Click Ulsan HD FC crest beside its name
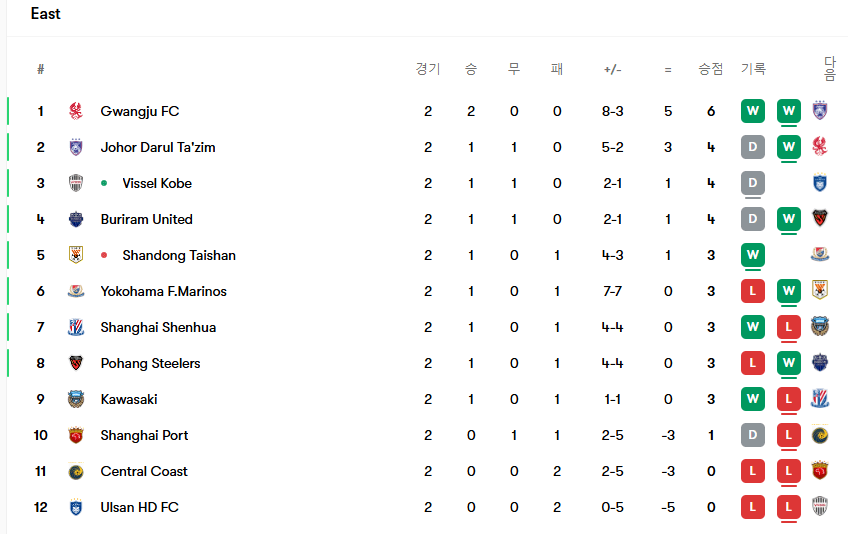 point(76,507)
